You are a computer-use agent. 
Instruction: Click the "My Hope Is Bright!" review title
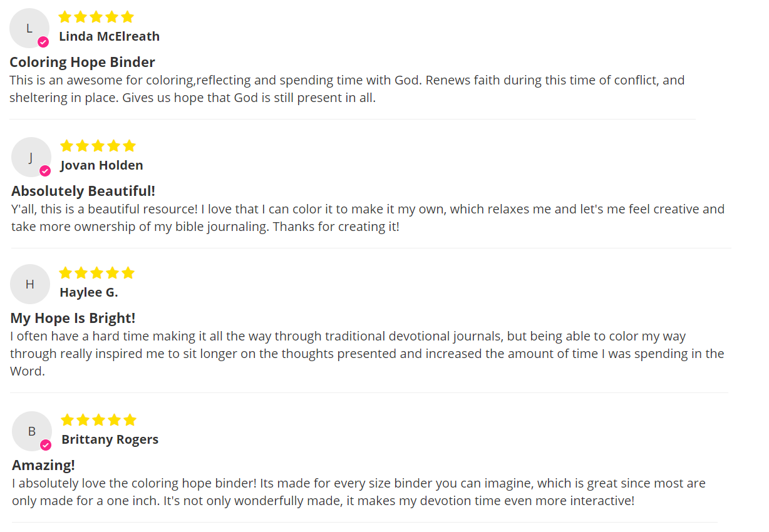point(73,318)
